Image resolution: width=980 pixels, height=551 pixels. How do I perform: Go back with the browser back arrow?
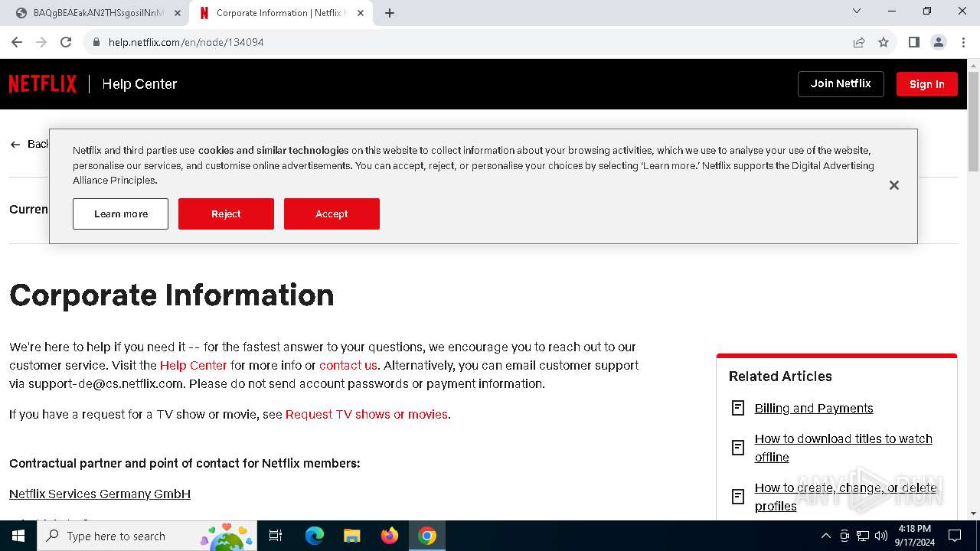(x=17, y=42)
